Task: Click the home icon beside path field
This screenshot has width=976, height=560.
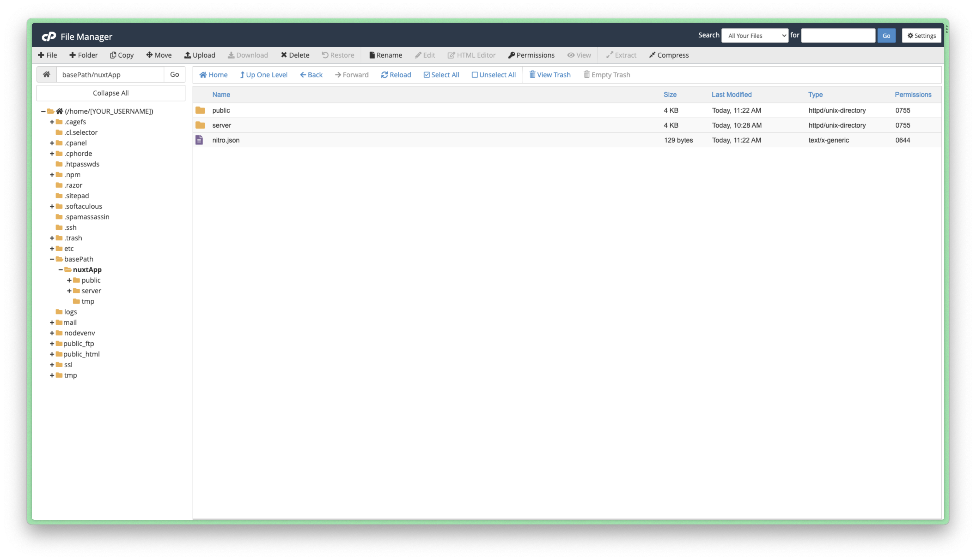Action: point(47,74)
